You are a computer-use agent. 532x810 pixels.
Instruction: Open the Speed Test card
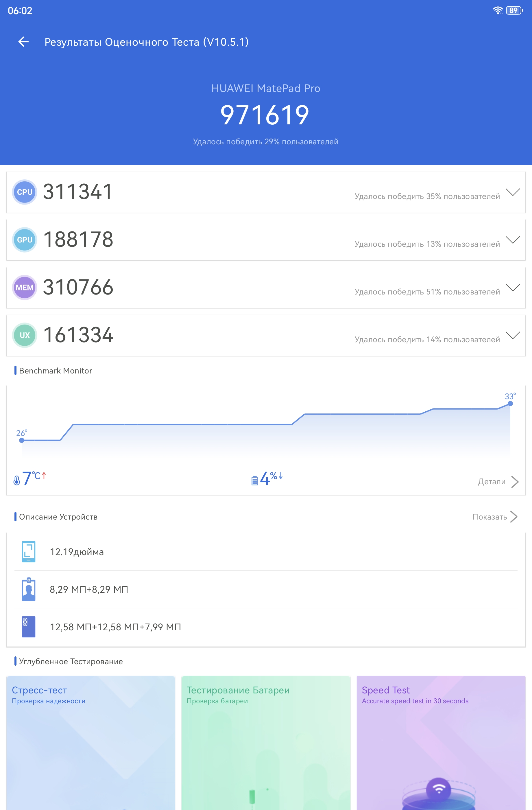tap(441, 743)
